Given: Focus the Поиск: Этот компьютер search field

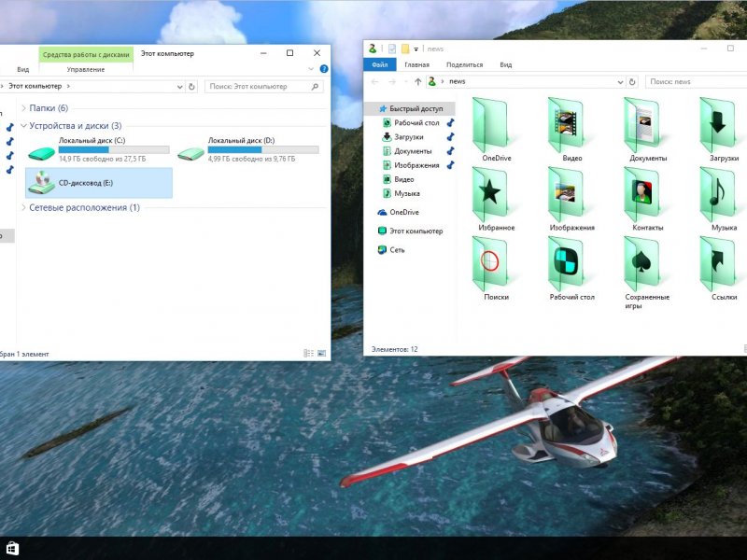Looking at the screenshot, I should point(264,87).
